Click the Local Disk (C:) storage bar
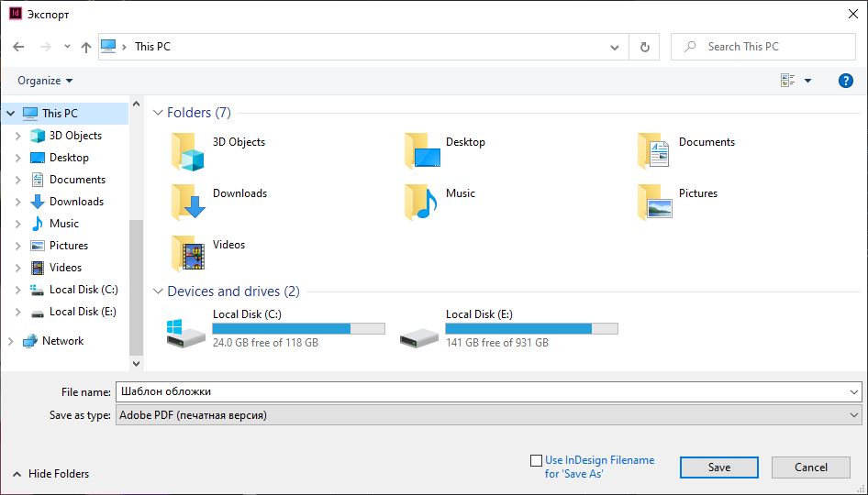Screen dimensions: 868x495 298,328
